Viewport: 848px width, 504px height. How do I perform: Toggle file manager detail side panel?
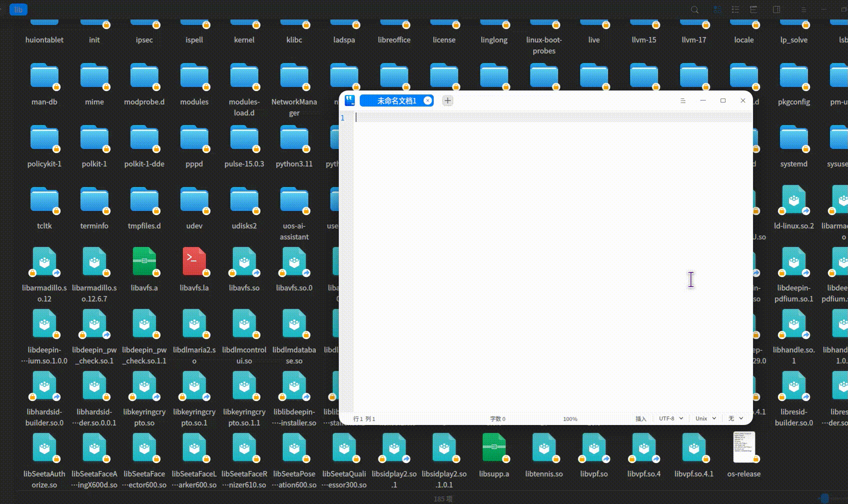(776, 9)
